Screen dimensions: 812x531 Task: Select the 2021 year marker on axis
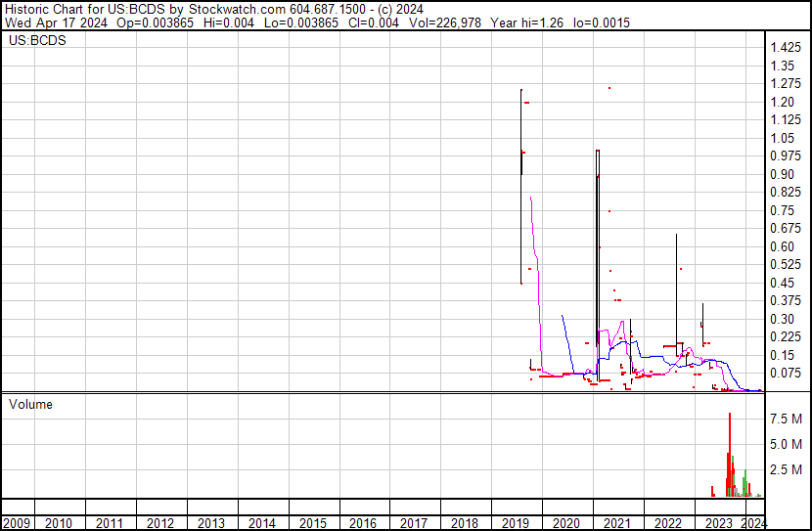(x=616, y=523)
